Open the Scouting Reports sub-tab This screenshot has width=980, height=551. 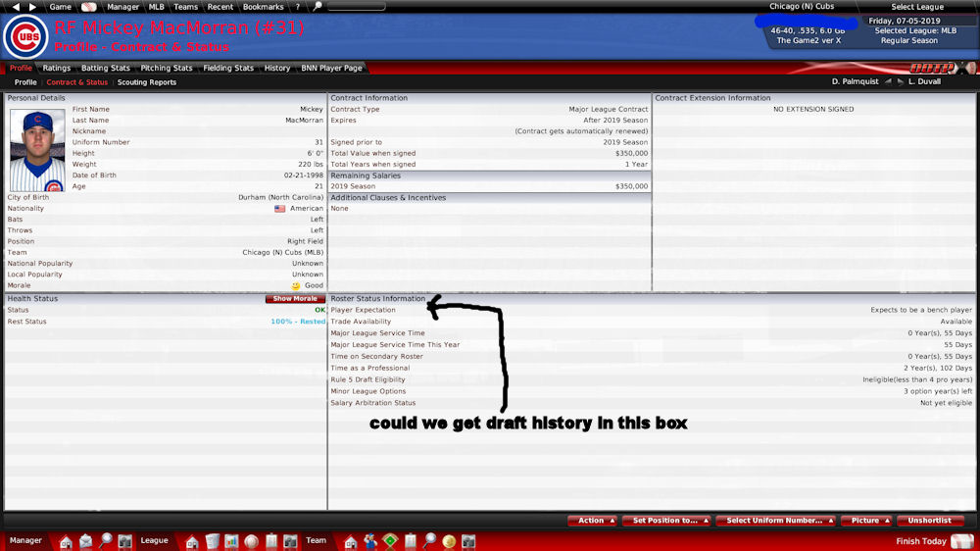(147, 82)
